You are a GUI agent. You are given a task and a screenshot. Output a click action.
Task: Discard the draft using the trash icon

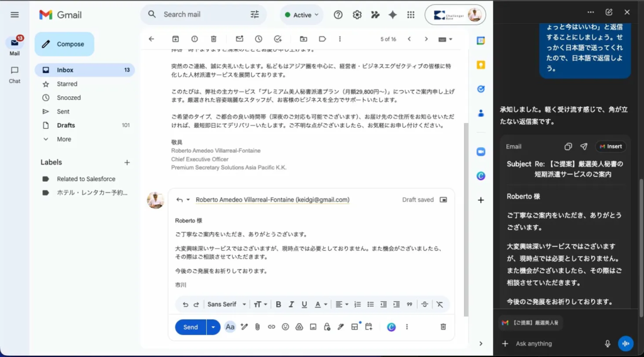click(443, 327)
